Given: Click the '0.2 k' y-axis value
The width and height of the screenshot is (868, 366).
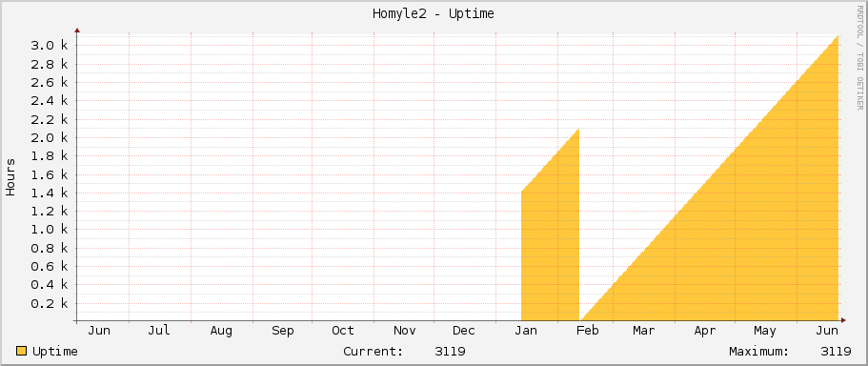Looking at the screenshot, I should point(49,303).
